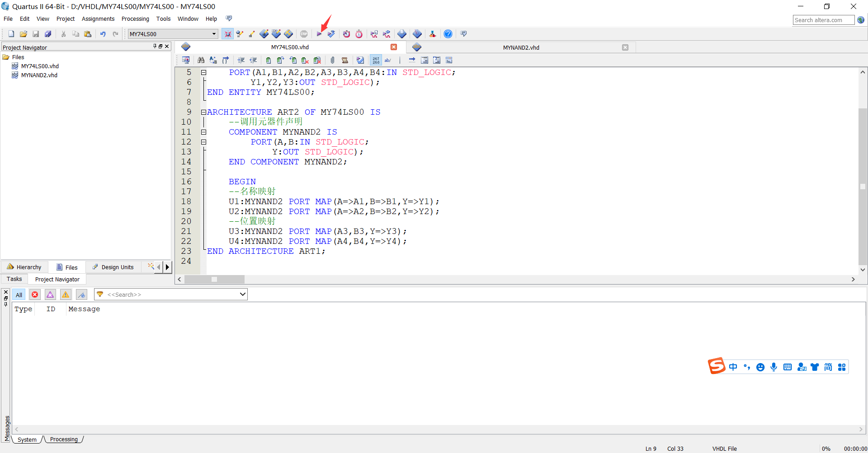Open Help with the blue question mark icon
868x453 pixels.
pos(448,34)
